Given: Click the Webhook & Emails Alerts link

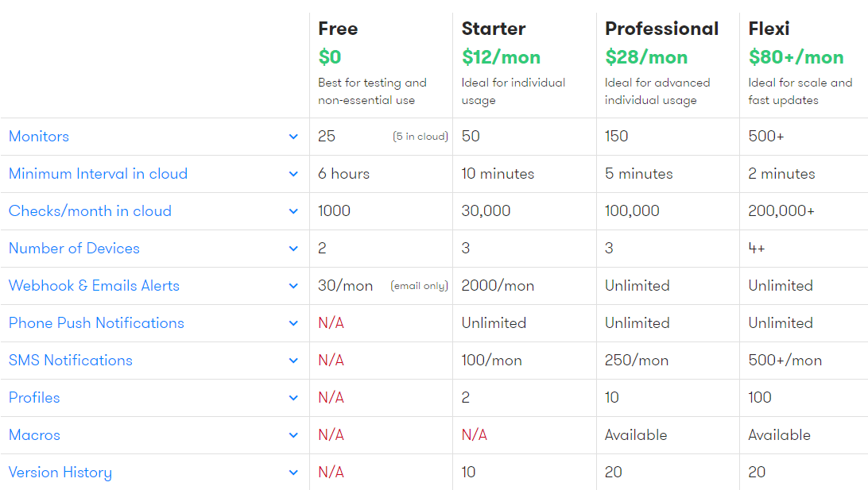Looking at the screenshot, I should pos(94,286).
